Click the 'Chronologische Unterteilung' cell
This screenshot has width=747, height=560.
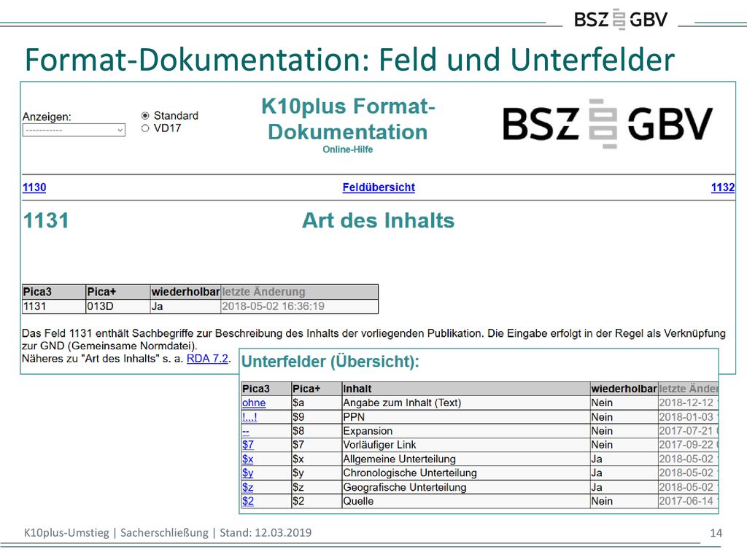pos(465,472)
